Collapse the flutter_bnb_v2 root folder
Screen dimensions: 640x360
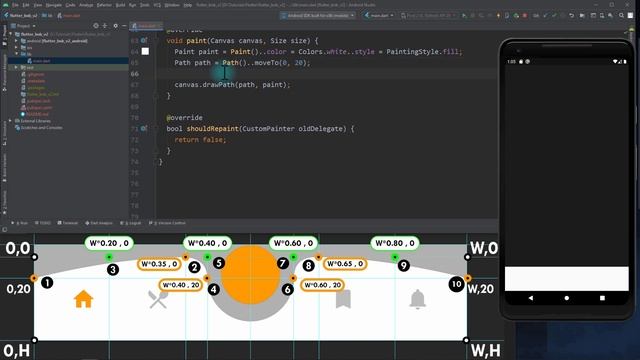11,34
